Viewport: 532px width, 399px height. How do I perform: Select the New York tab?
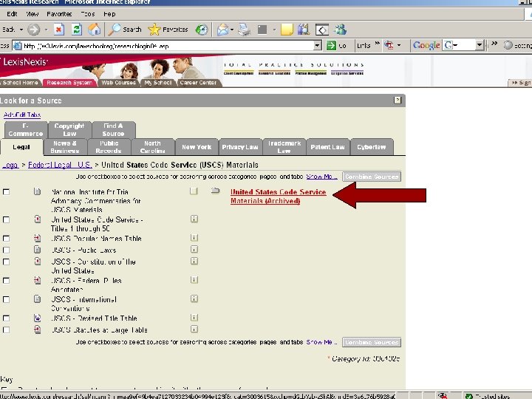(x=197, y=147)
